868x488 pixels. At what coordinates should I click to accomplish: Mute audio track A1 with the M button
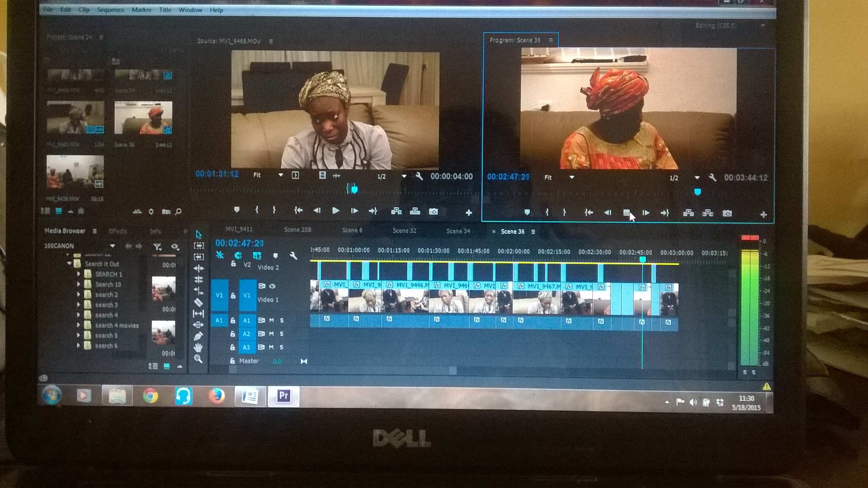pyautogui.click(x=271, y=320)
